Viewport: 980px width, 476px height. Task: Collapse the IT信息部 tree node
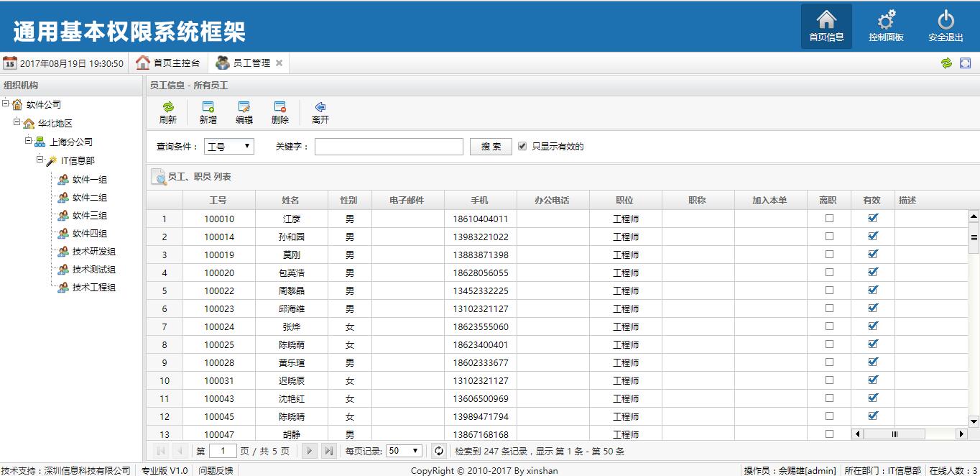40,160
